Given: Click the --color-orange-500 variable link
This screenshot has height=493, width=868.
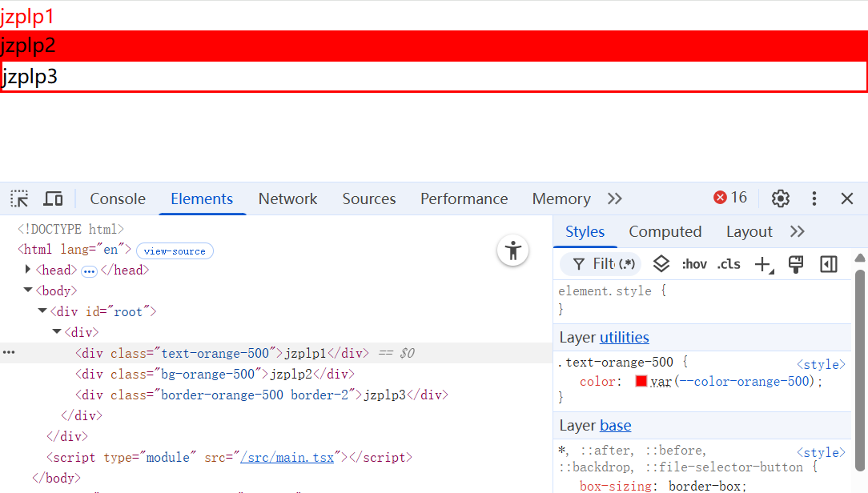Looking at the screenshot, I should (x=745, y=381).
